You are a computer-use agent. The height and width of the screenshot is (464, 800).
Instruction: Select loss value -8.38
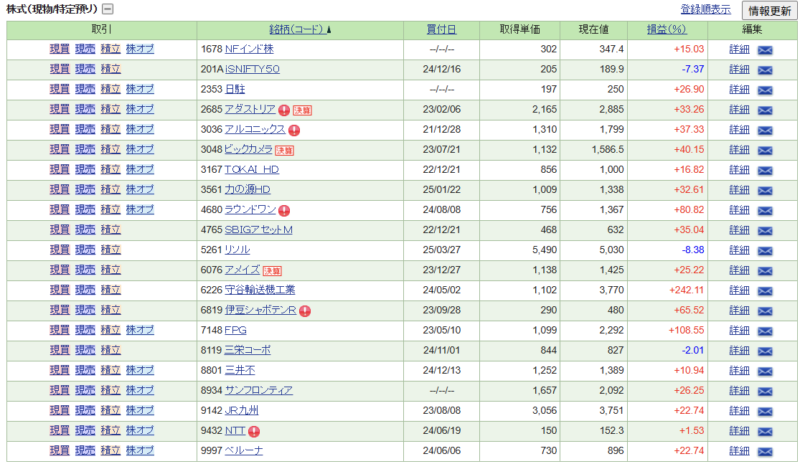point(693,250)
